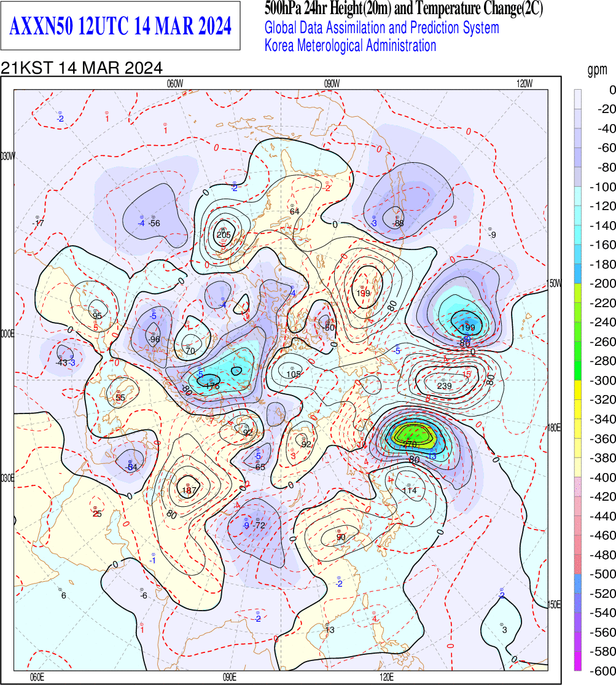Click the '060E' longitude label
Image resolution: width=616 pixels, height=685 pixels.
(37, 677)
